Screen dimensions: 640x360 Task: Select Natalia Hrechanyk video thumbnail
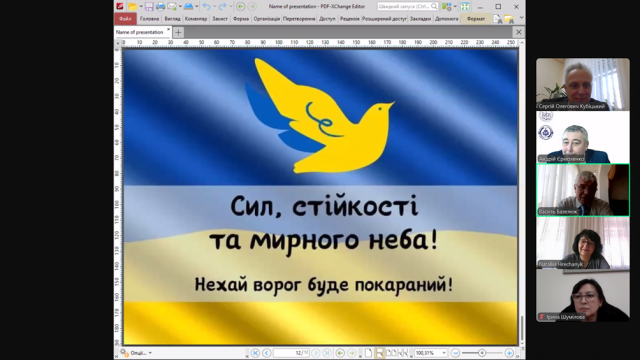[583, 242]
